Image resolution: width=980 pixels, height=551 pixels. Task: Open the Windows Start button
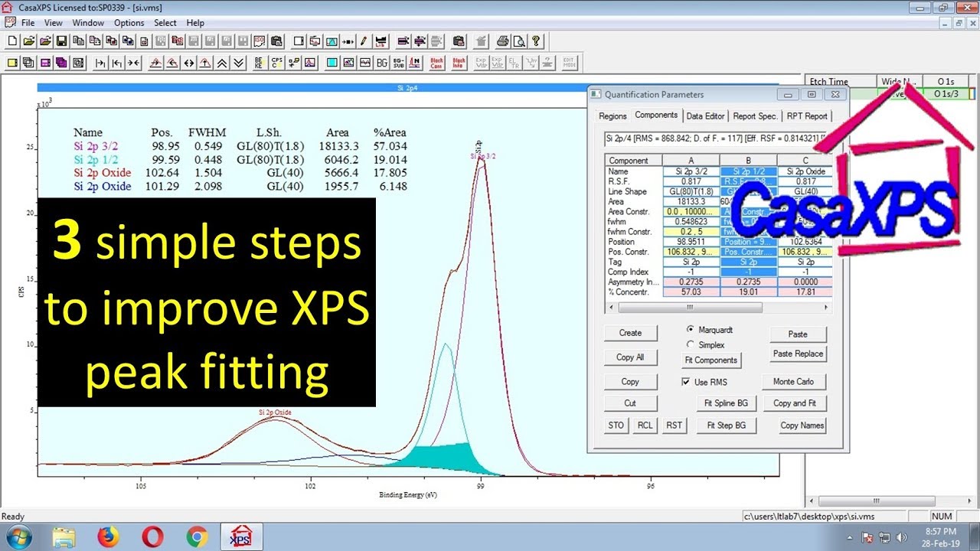tap(19, 536)
